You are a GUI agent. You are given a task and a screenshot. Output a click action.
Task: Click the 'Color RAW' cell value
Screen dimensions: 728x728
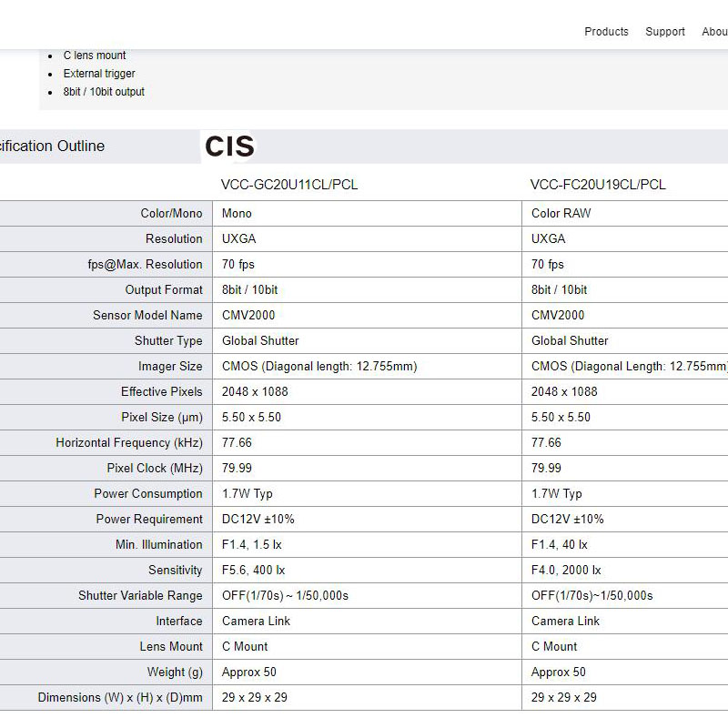561,213
